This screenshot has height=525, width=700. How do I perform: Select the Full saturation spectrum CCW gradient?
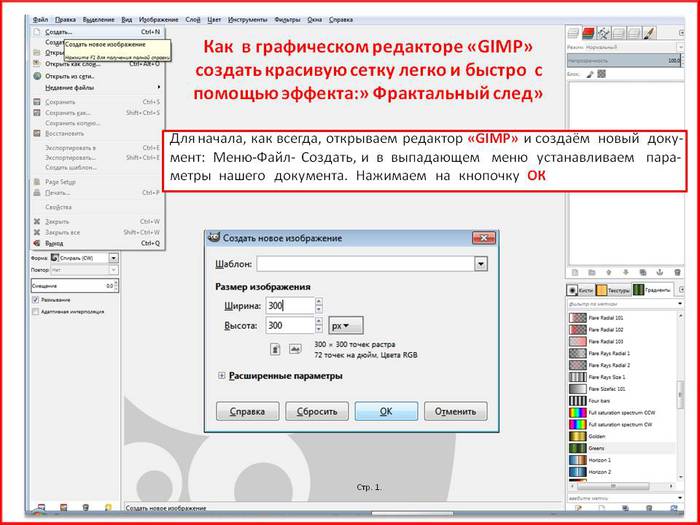(x=622, y=412)
